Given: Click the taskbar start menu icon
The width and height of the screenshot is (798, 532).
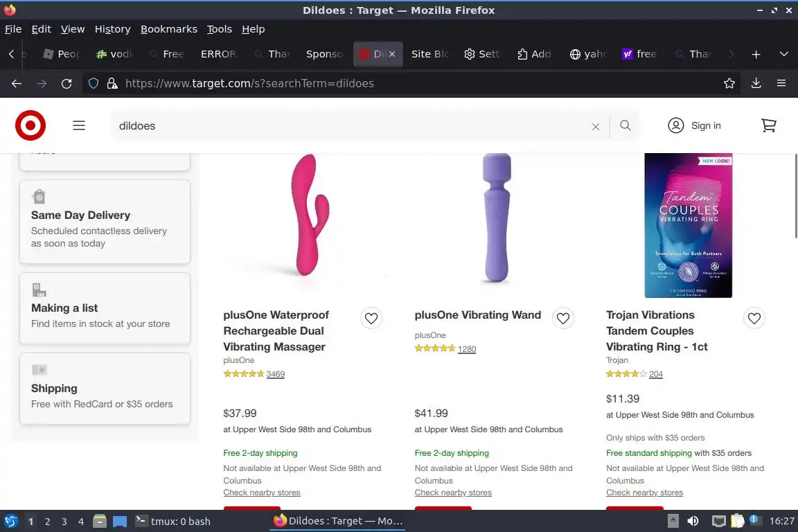Looking at the screenshot, I should (10, 522).
